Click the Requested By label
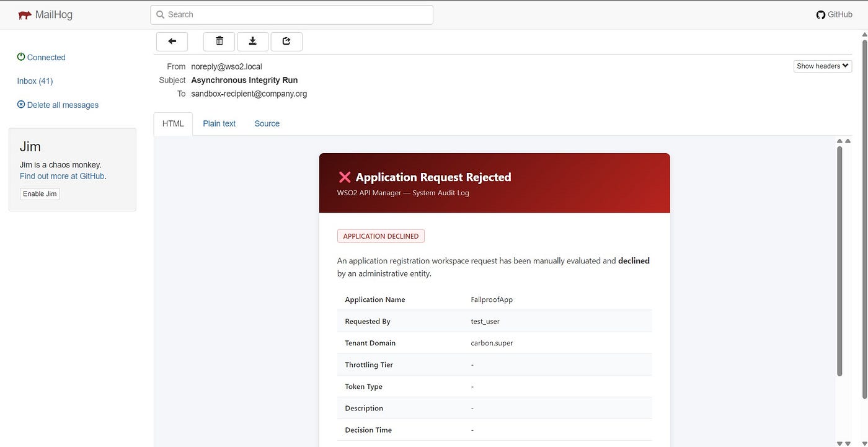Screen dimensions: 868x447 [368, 321]
